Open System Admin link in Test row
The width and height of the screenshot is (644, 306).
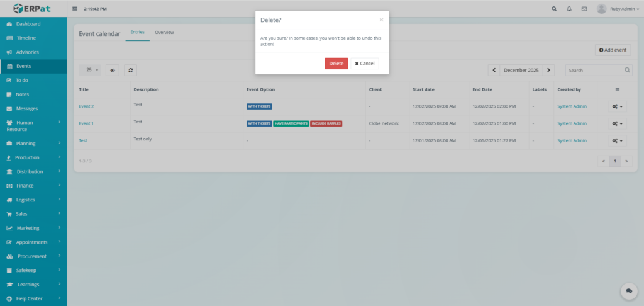(x=572, y=140)
